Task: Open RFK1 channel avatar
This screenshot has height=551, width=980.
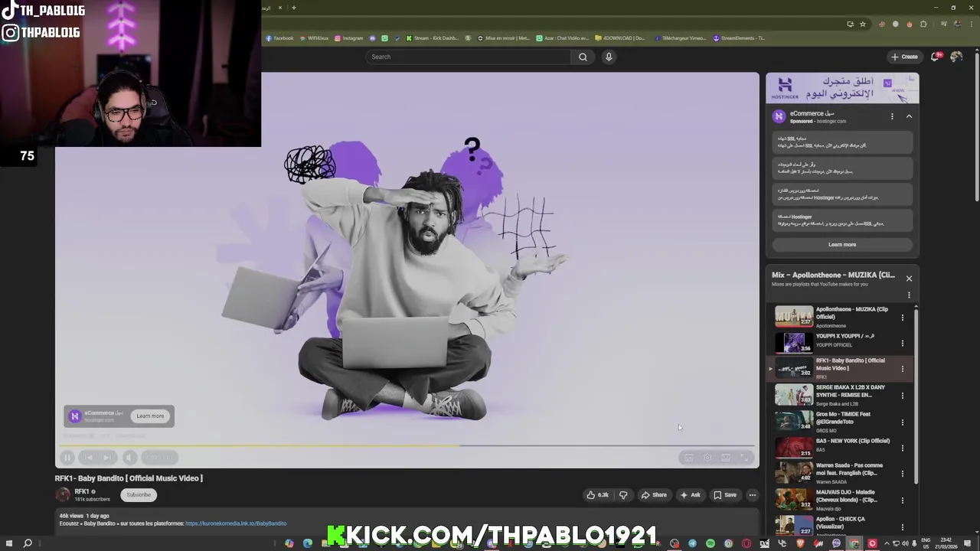Action: (x=63, y=495)
